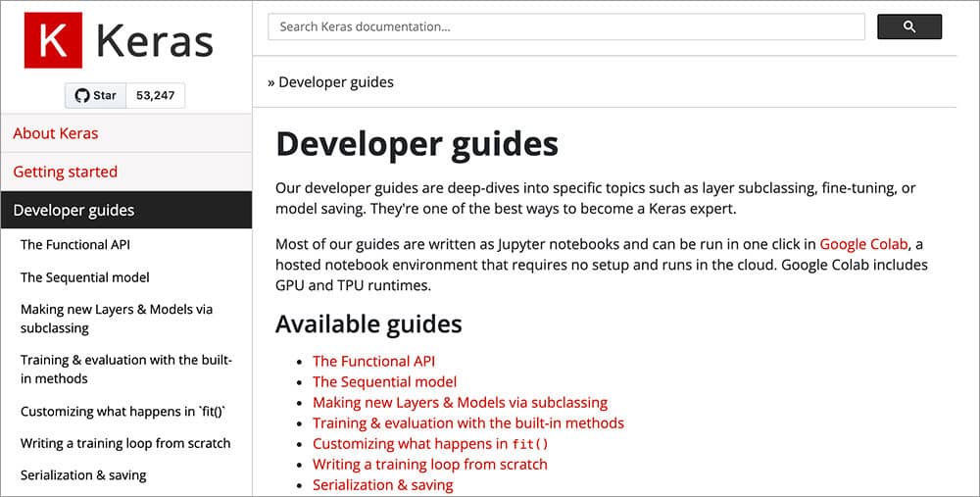This screenshot has height=497, width=980.
Task: Open sidebar Training & evaluation item
Action: click(125, 369)
